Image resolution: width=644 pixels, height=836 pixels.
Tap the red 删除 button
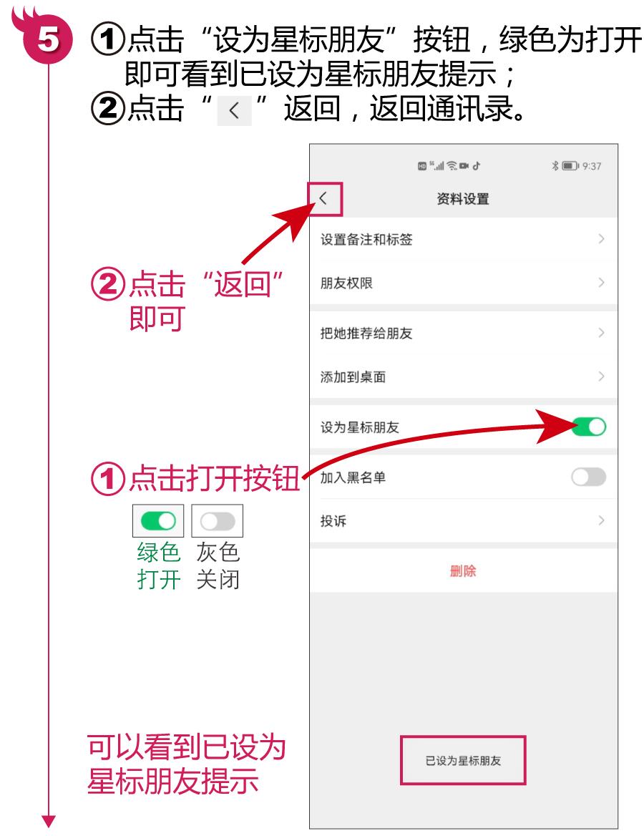point(463,571)
